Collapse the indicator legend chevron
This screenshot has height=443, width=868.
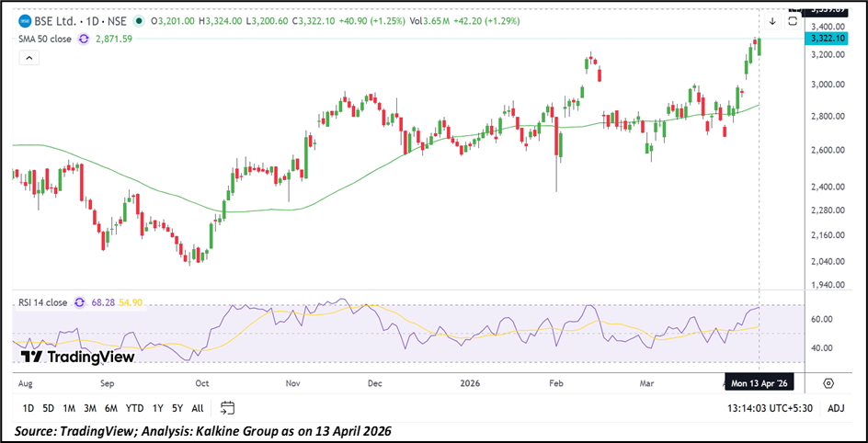pos(29,58)
